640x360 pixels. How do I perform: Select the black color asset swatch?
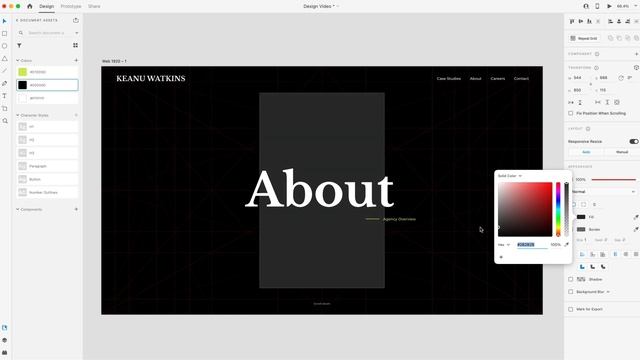[x=22, y=85]
